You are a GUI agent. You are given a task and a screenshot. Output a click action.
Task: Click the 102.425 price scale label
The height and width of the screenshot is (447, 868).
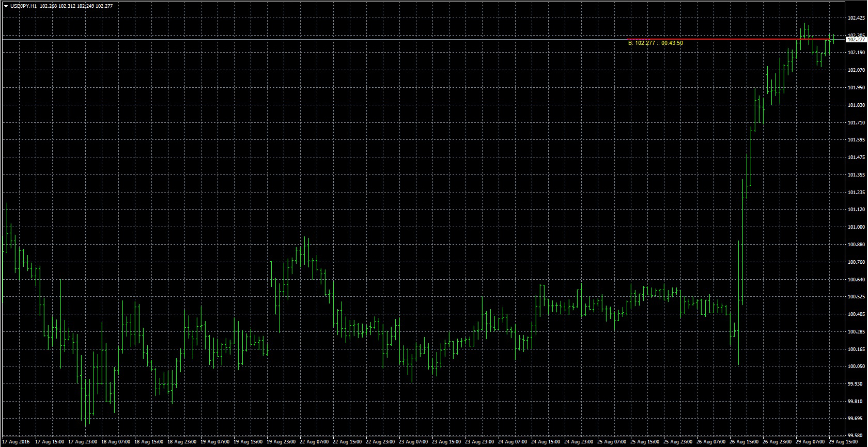856,18
